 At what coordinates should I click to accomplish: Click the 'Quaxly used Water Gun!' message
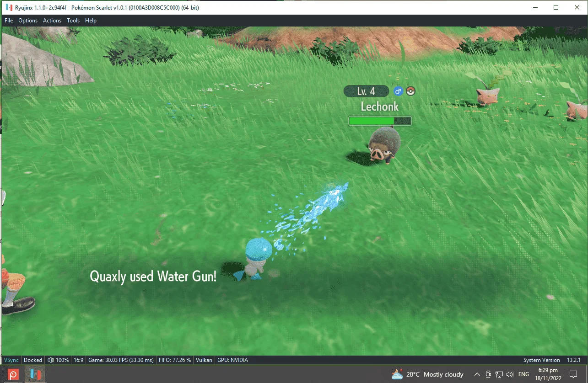coord(153,276)
